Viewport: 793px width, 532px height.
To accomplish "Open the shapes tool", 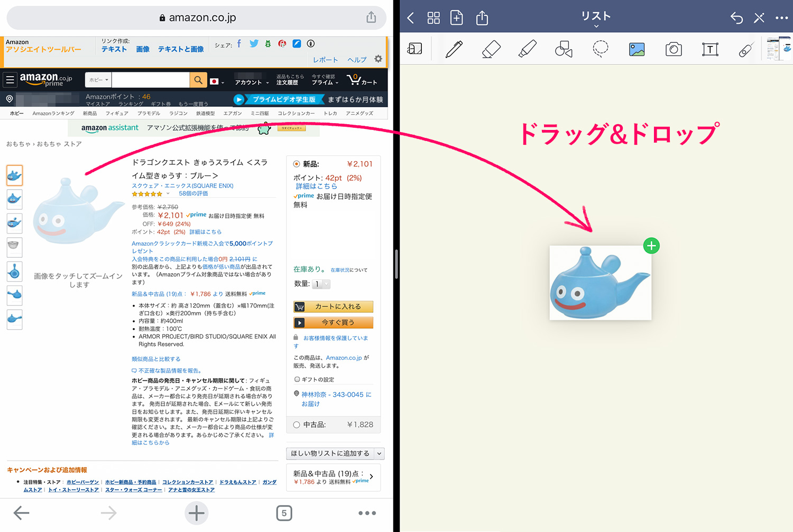I will [x=564, y=49].
